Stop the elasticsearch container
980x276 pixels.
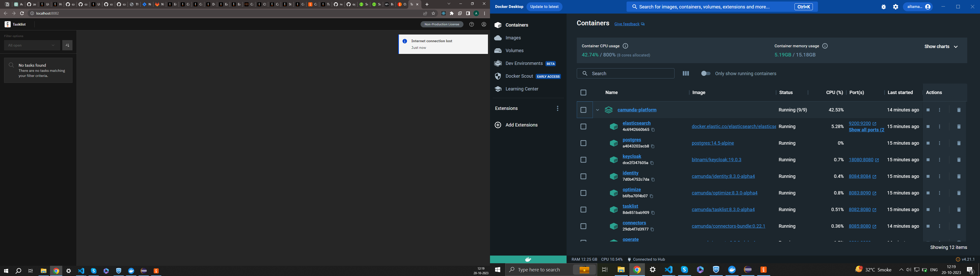[928, 126]
